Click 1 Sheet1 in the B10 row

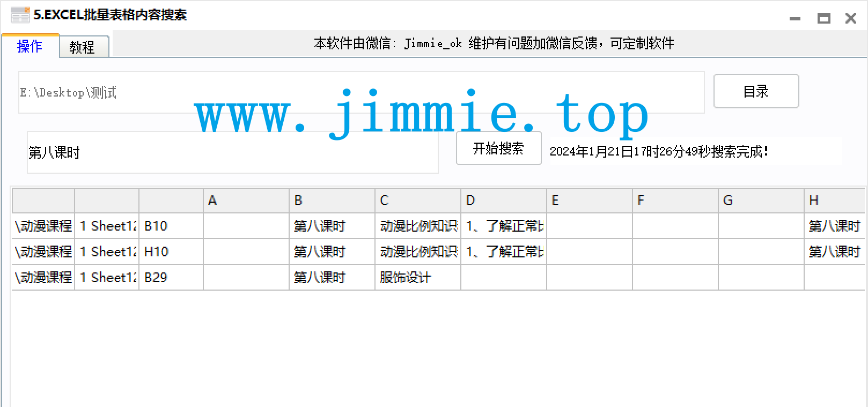[107, 226]
